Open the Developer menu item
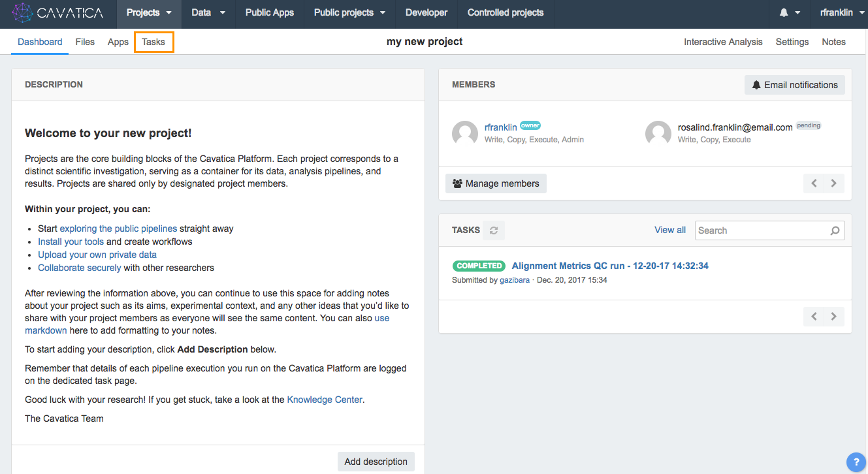The height and width of the screenshot is (474, 868). (x=426, y=12)
